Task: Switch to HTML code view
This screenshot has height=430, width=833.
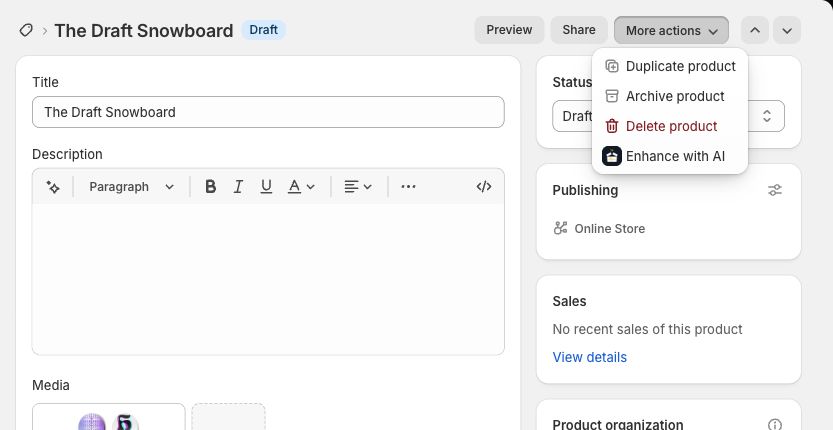Action: click(483, 187)
